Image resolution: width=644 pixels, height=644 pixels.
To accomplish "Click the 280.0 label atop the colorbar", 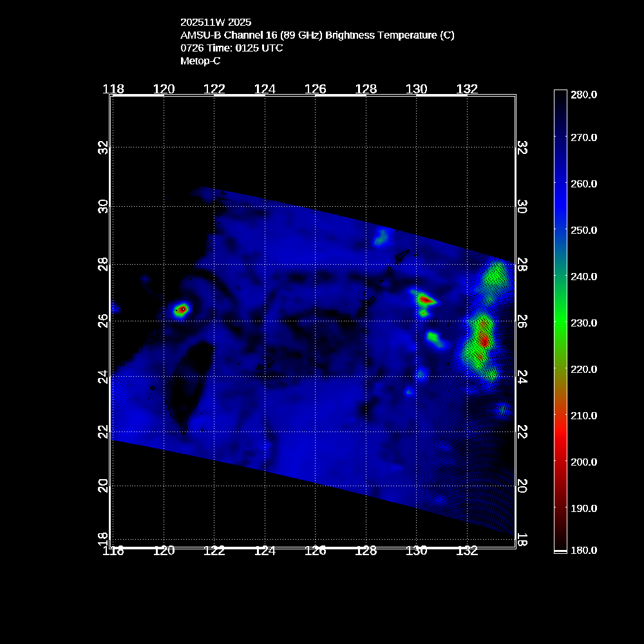I will tap(584, 95).
